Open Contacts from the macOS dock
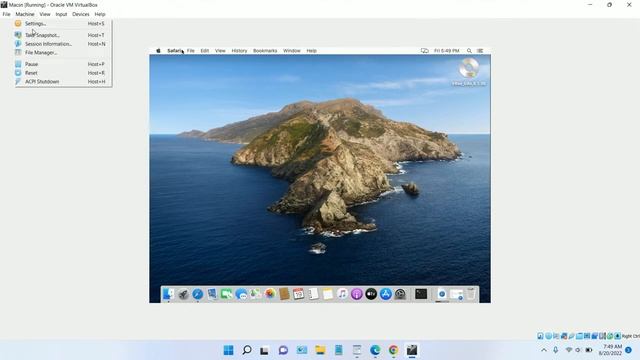Screen dimensions: 640x360 284,294
